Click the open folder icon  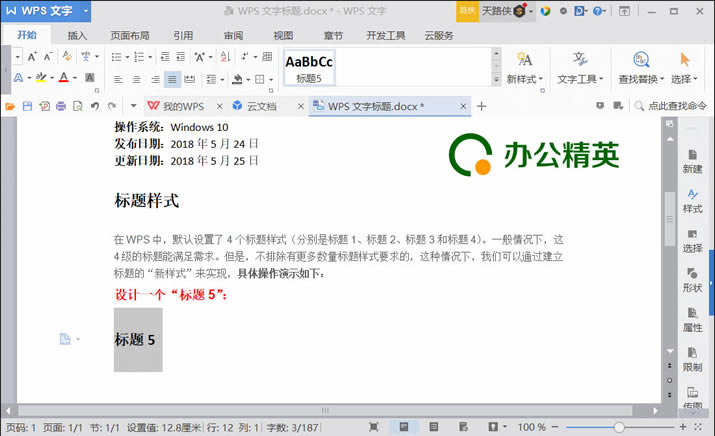tap(10, 106)
